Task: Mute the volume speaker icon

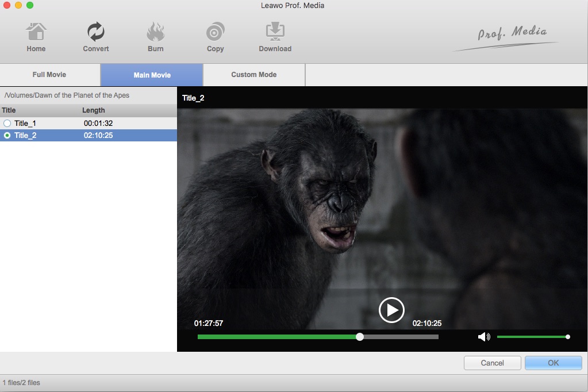Action: (484, 336)
